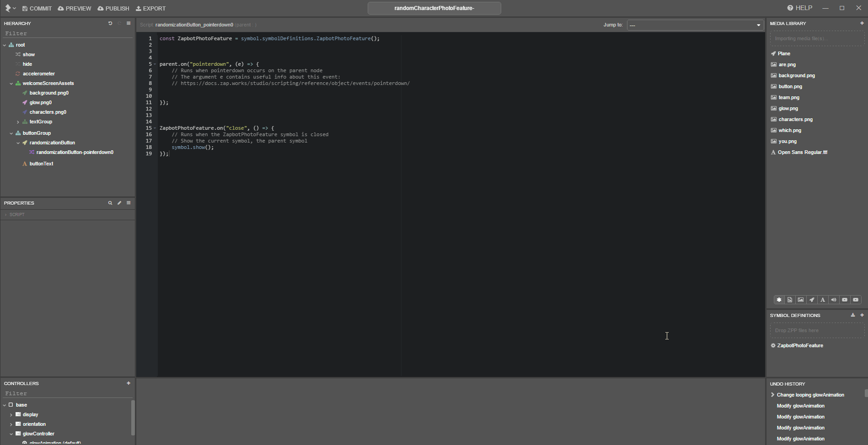Image resolution: width=868 pixels, height=445 pixels.
Task: Select are.png in the Media Library
Action: click(787, 64)
